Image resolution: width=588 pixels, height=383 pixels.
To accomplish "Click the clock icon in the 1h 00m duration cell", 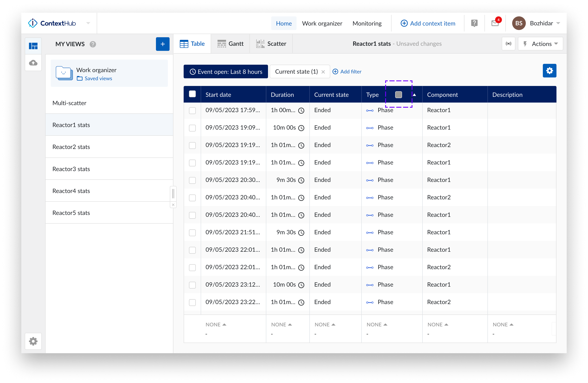I will pos(301,111).
